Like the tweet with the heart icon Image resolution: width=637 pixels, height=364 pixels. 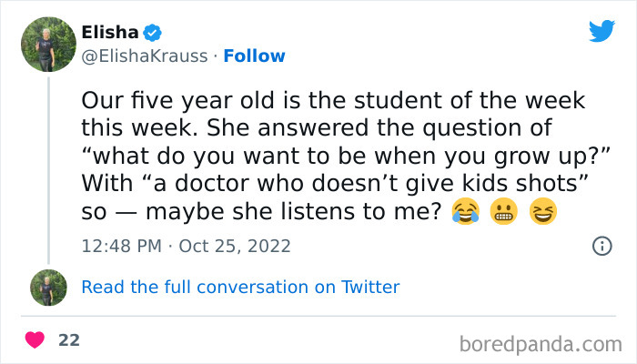click(35, 340)
